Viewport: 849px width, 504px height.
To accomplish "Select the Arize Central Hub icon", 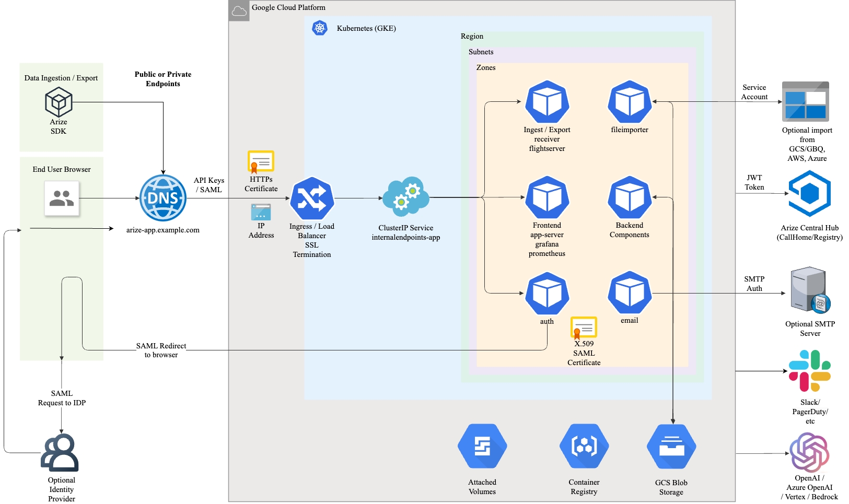I will [x=809, y=194].
